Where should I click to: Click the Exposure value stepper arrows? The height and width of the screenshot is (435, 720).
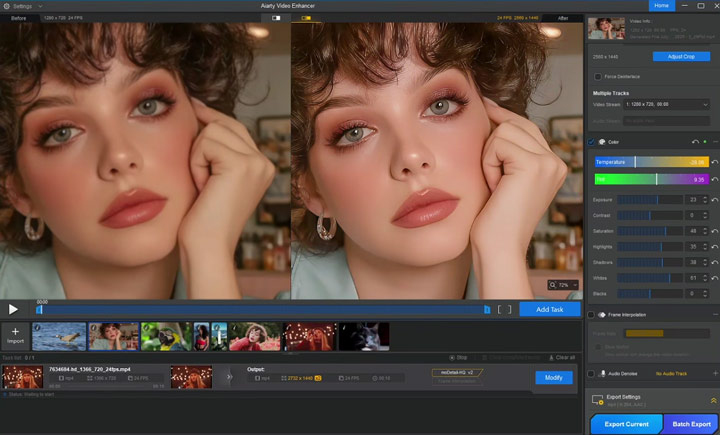[705, 200]
